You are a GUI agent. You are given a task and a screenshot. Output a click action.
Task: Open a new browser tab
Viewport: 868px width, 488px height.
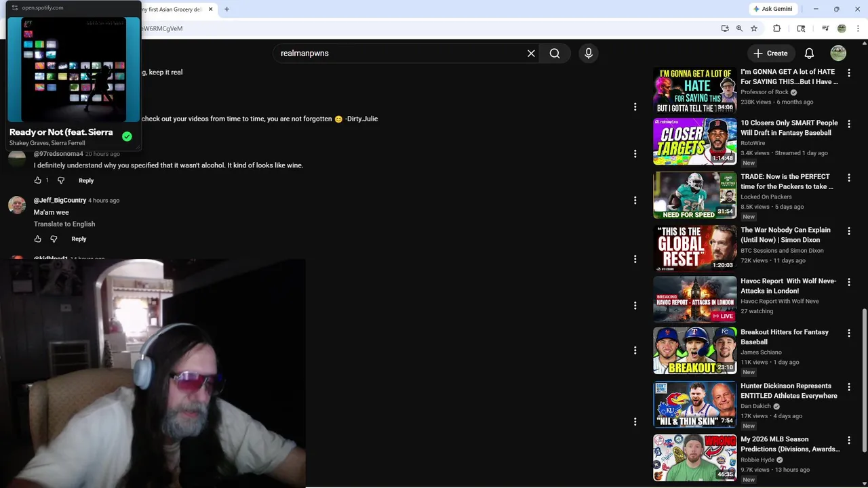226,9
